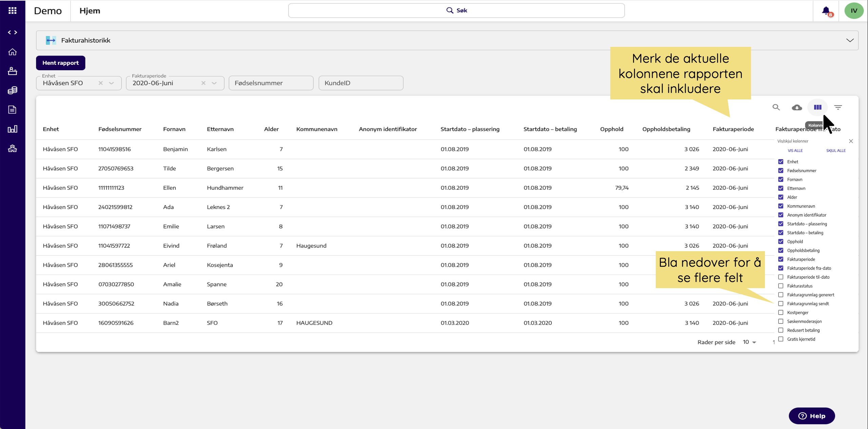
Task: Enable the Kostpenger column
Action: tap(781, 313)
